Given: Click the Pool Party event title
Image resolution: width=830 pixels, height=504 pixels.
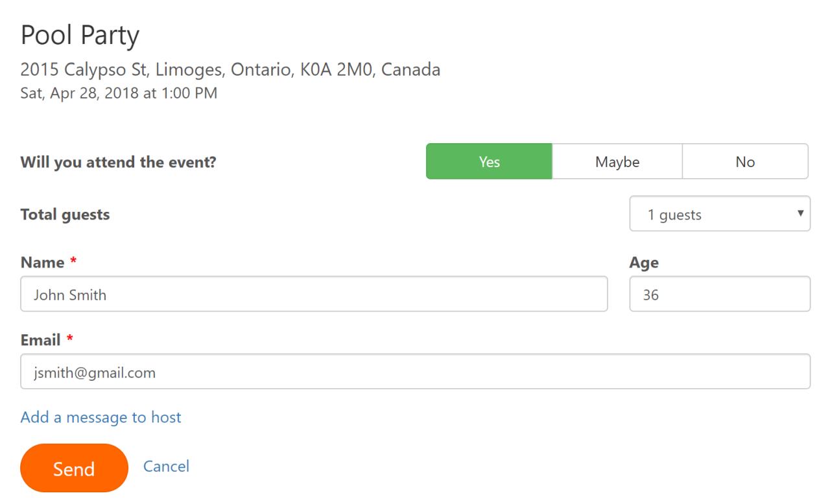Looking at the screenshot, I should point(80,36).
